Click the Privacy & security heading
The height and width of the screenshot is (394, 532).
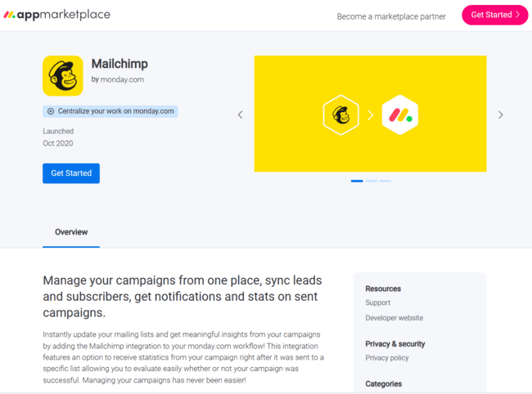point(395,344)
